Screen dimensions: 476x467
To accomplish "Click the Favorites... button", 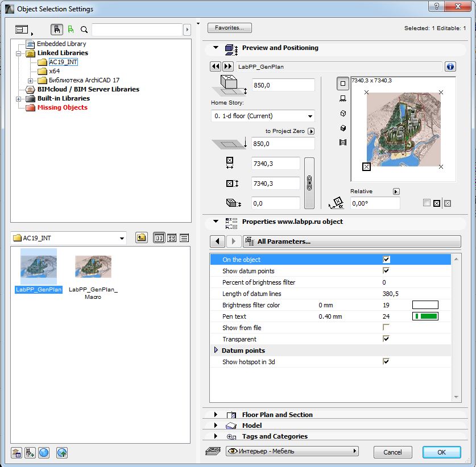I will pos(230,28).
